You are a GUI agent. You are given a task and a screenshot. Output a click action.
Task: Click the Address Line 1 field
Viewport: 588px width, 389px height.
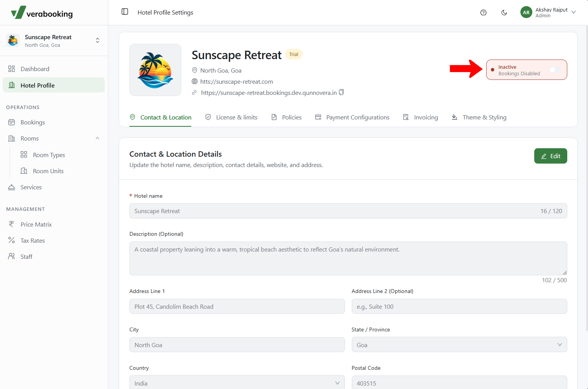tap(237, 306)
